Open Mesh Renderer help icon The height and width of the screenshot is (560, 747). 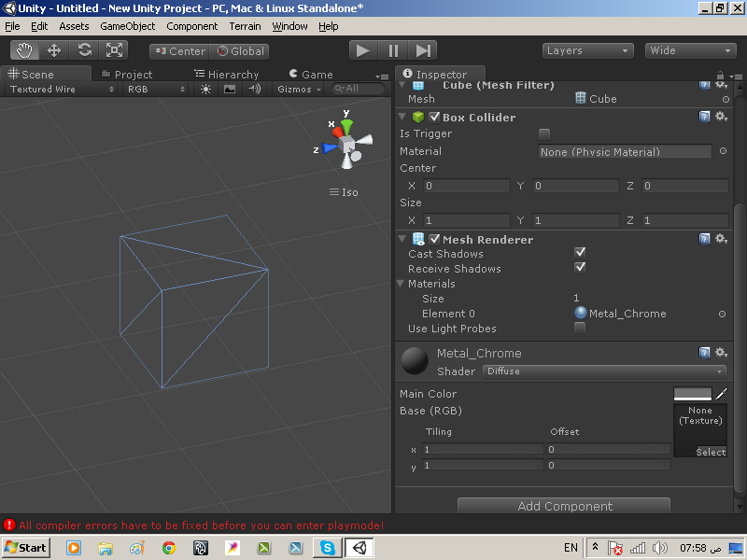coord(704,239)
